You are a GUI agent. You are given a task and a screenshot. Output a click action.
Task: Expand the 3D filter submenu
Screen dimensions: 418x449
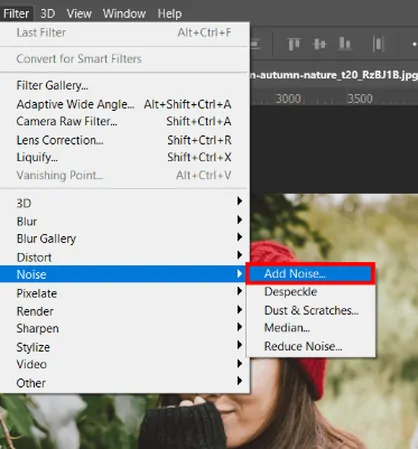[124, 203]
